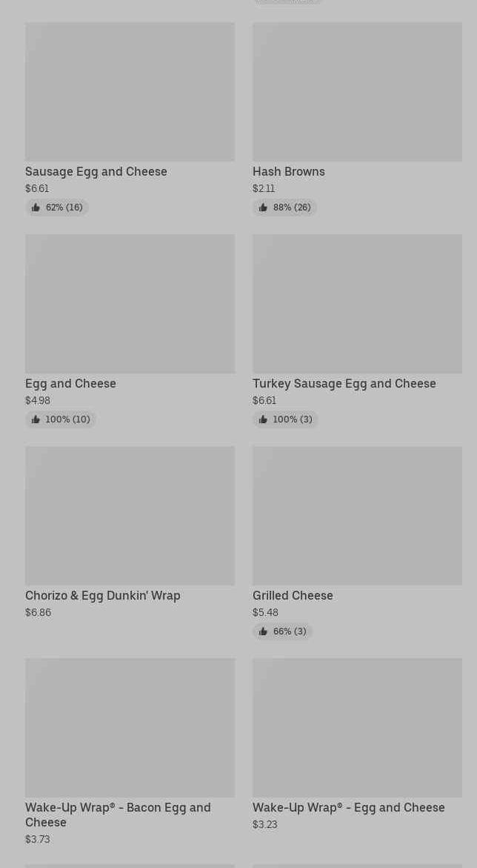View Wake-Up Wrap Bacon Egg and Cheese image

130,727
